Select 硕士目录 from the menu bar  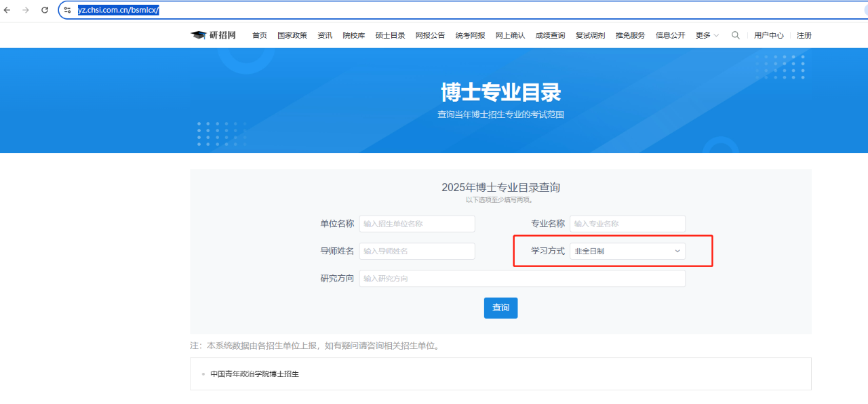390,35
